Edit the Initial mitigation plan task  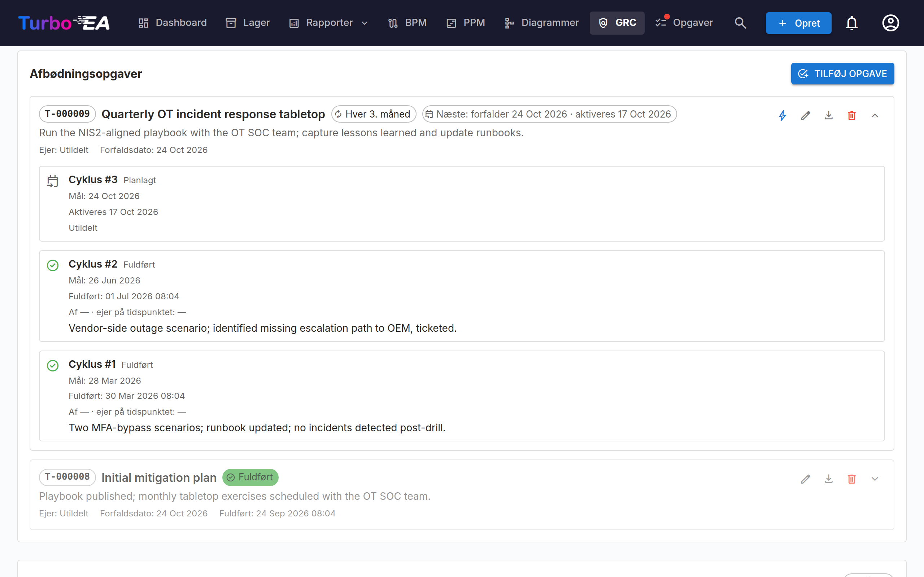click(x=806, y=479)
